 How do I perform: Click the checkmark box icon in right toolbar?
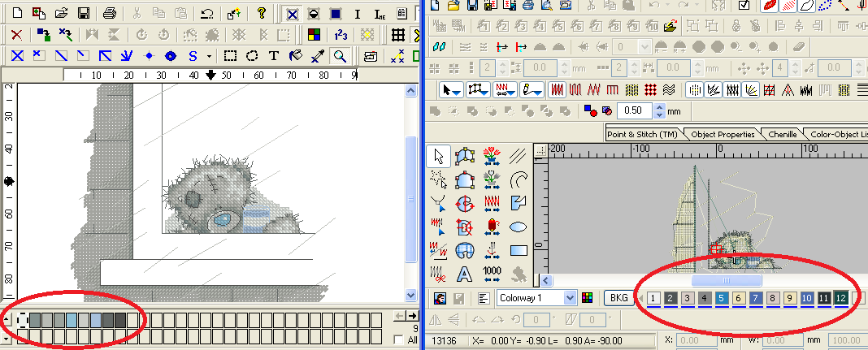pyautogui.click(x=744, y=5)
